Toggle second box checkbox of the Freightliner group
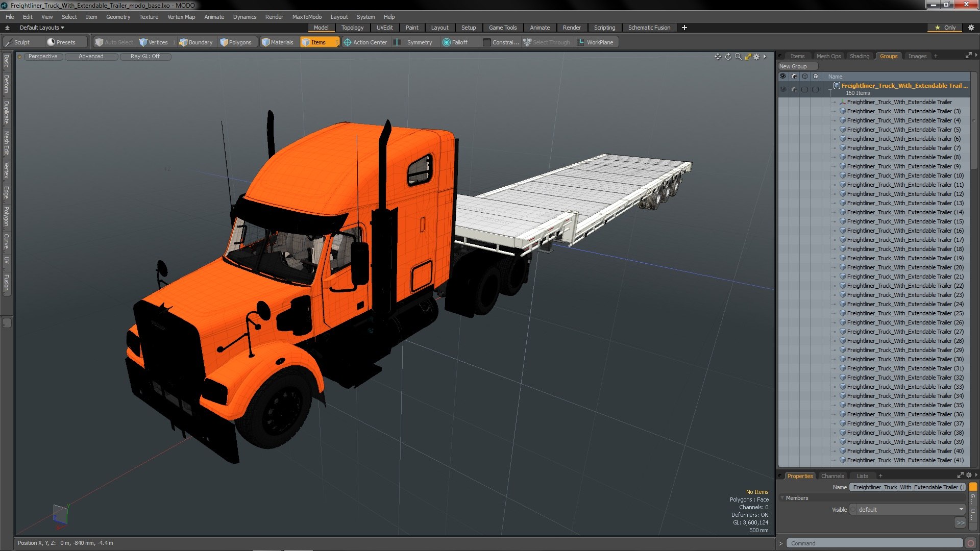The width and height of the screenshot is (980, 551). [x=816, y=89]
